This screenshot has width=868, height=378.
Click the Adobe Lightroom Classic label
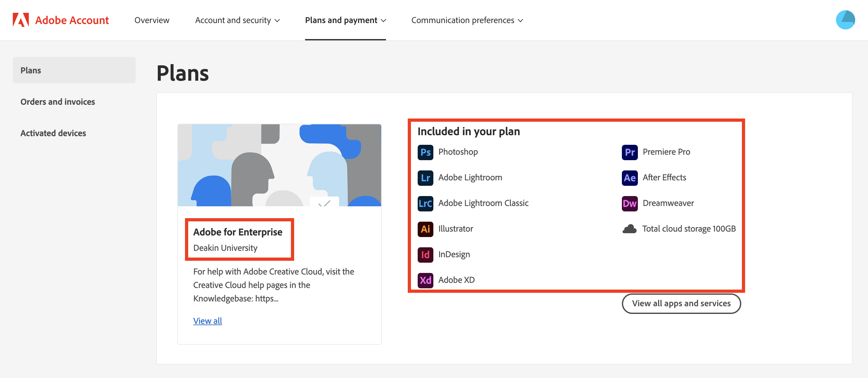pyautogui.click(x=483, y=203)
